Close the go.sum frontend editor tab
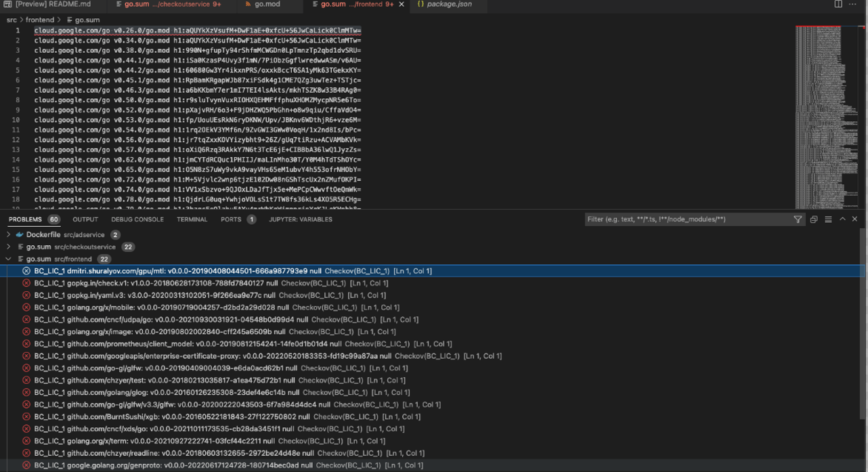Viewport: 868px width, 472px height. coord(402,4)
